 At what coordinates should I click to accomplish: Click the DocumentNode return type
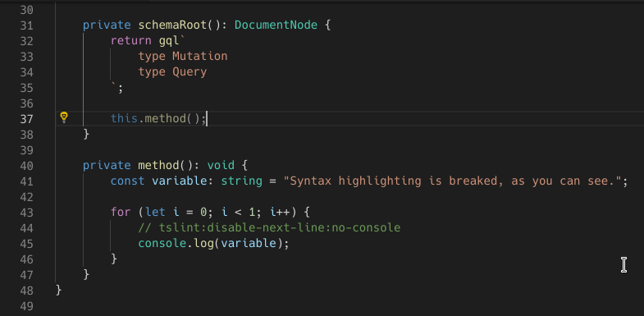click(276, 25)
